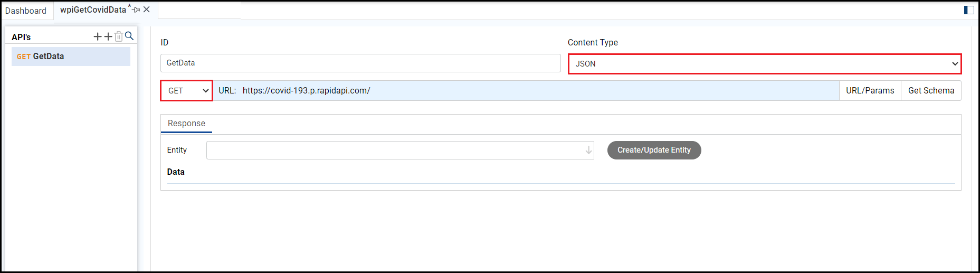Click the down arrow in Entity field
Screen dimensions: 980x273
(x=588, y=150)
